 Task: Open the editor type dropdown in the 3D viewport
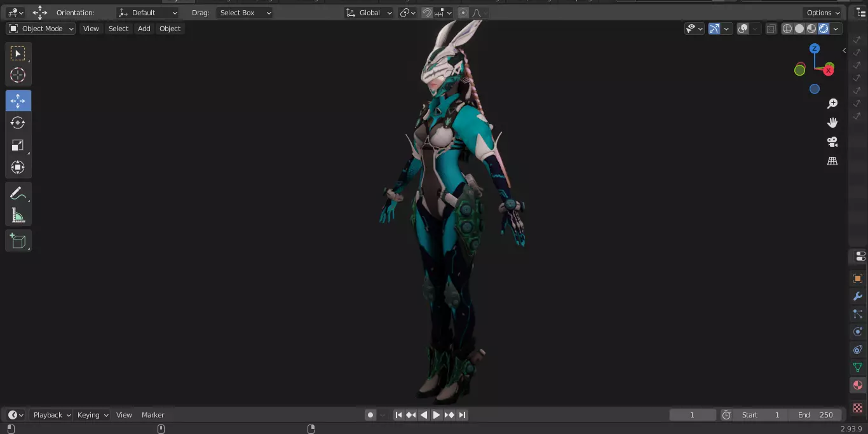tap(15, 13)
